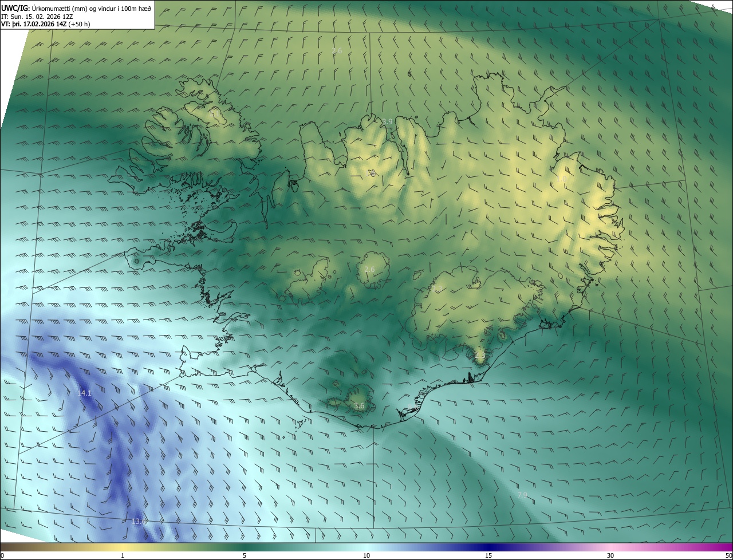This screenshot has height=560, width=733.
Task: Click the title line "UWC/IG: Úrkomumætti (mm) og vindur í 100m hæð"
Action: [76, 8]
